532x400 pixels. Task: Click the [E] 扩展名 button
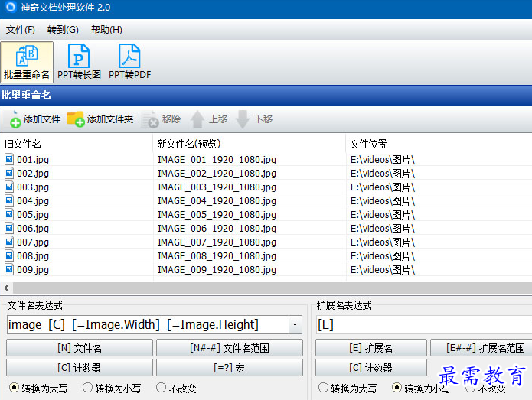click(370, 348)
